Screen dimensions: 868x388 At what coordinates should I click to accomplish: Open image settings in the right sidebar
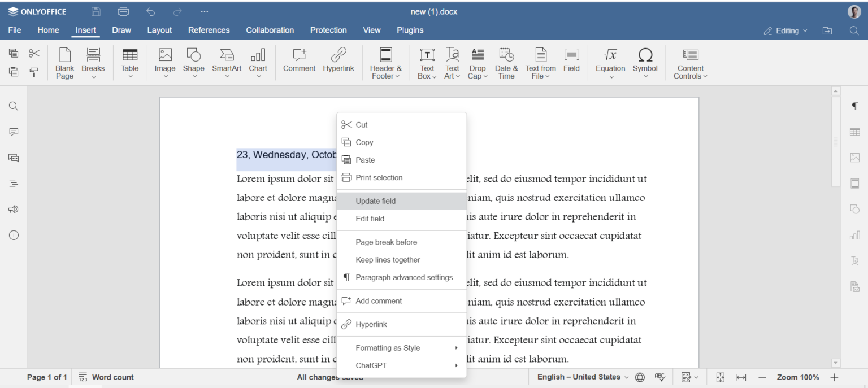(x=854, y=158)
